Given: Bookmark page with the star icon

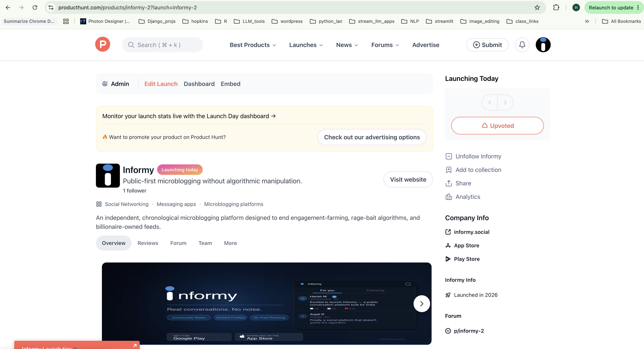Looking at the screenshot, I should 537,7.
